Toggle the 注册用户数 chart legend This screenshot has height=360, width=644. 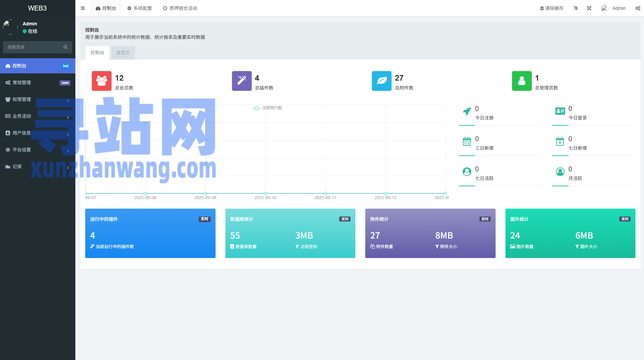[267, 108]
